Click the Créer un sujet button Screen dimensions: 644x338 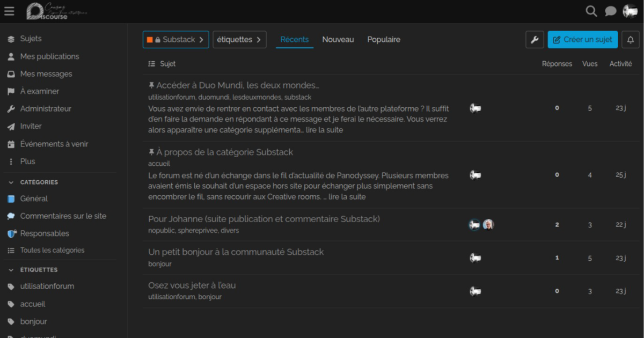tap(583, 39)
